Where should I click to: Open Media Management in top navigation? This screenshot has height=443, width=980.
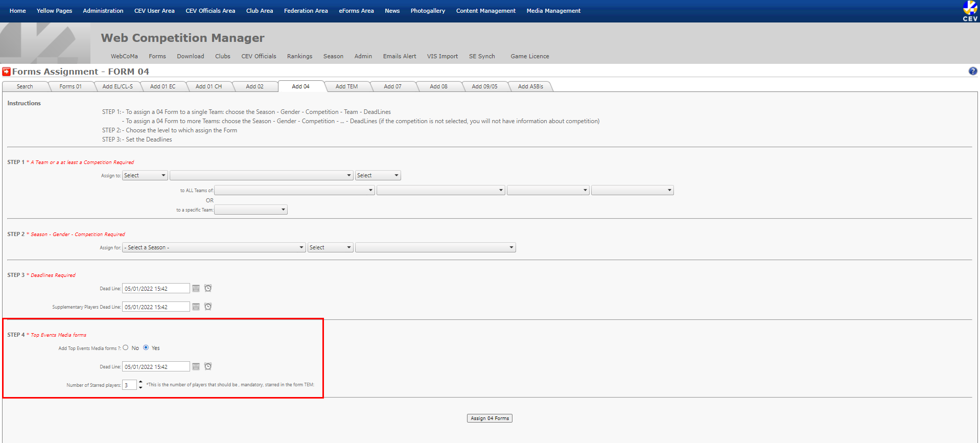(553, 11)
